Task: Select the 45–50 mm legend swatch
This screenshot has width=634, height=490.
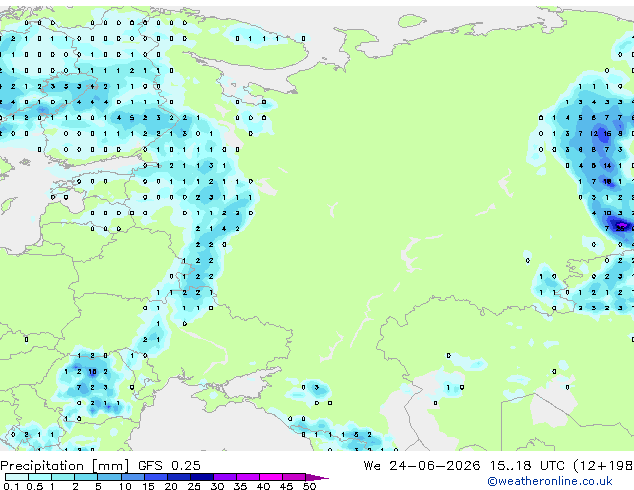Action: tap(294, 477)
